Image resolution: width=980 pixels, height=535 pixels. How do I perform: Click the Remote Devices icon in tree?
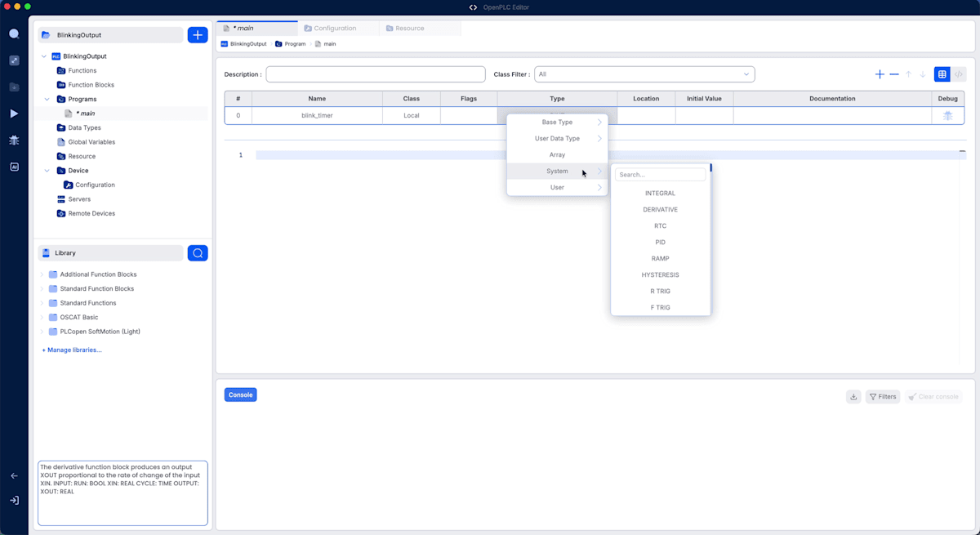[x=61, y=213]
